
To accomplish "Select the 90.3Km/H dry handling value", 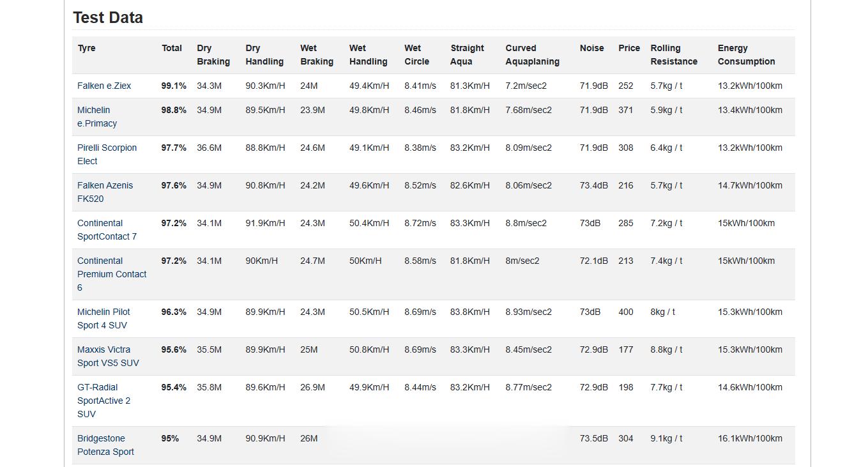I will [265, 86].
